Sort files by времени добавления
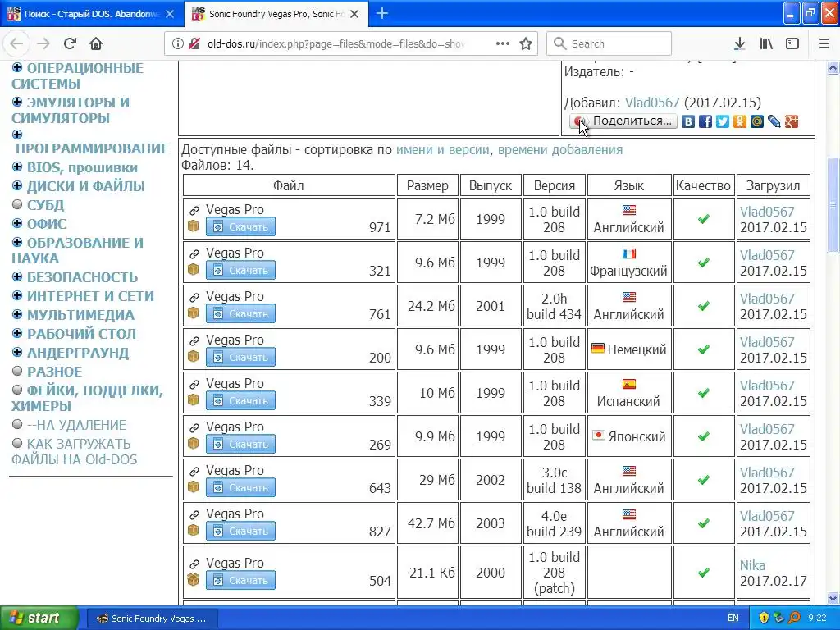The image size is (840, 630). point(560,150)
